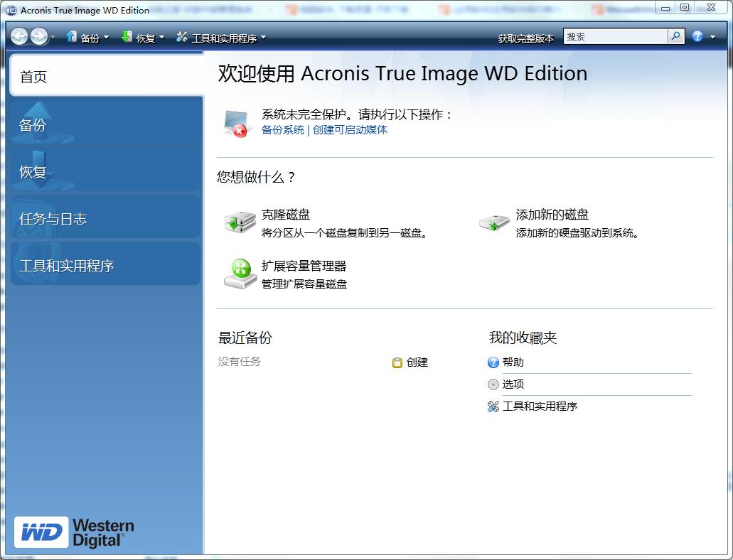
Task: Click 管理扩展容量磁盘 description text
Action: (x=304, y=284)
